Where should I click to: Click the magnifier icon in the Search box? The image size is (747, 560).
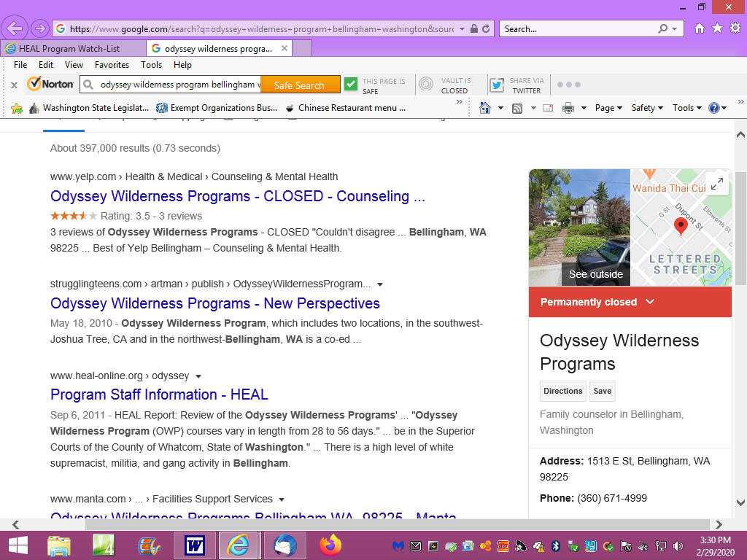(x=662, y=29)
